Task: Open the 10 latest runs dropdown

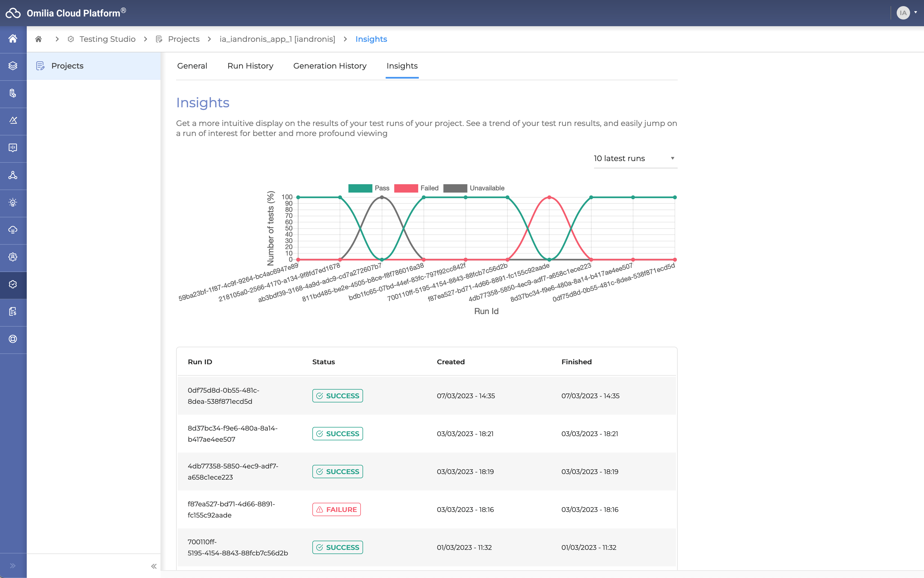Action: click(635, 158)
